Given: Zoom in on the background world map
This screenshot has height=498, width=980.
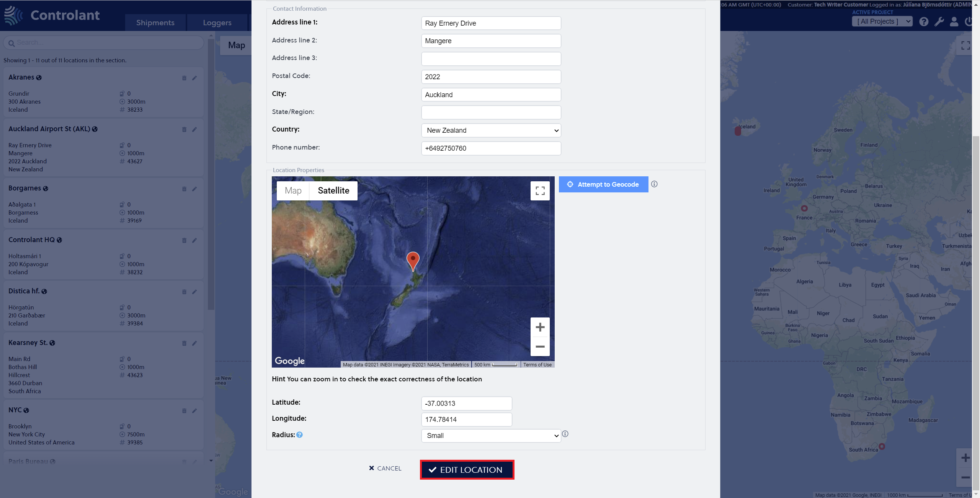Looking at the screenshot, I should pyautogui.click(x=965, y=458).
